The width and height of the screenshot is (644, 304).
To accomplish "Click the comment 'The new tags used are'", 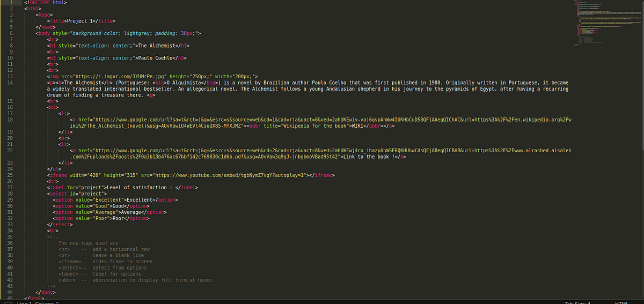I will (x=89, y=243).
